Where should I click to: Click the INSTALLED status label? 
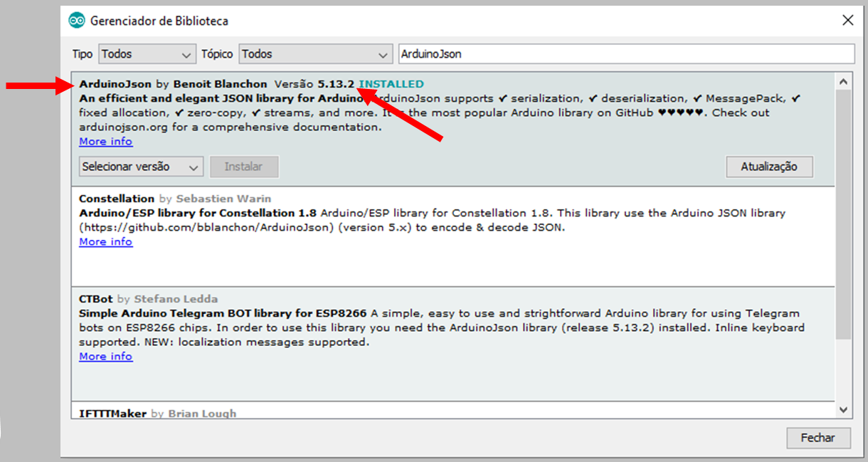click(x=391, y=84)
